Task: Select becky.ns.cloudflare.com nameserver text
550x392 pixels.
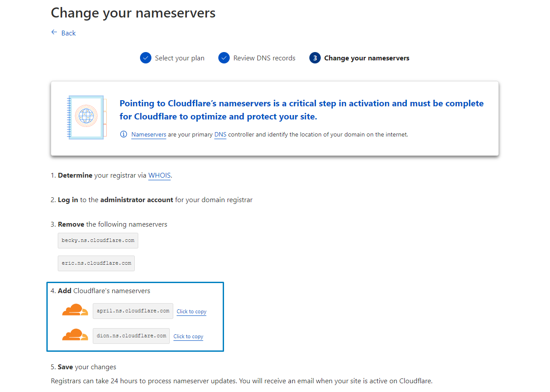Action: click(98, 241)
